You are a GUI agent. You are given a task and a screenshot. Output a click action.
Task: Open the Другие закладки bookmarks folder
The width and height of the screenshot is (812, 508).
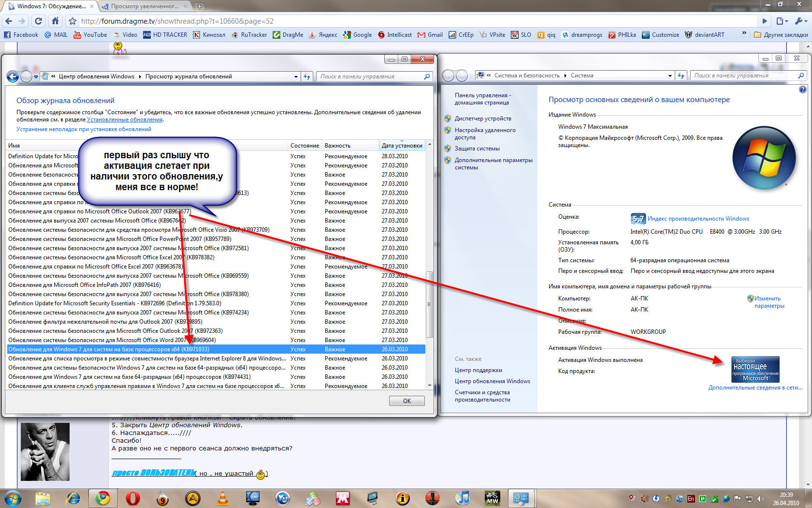click(x=781, y=35)
